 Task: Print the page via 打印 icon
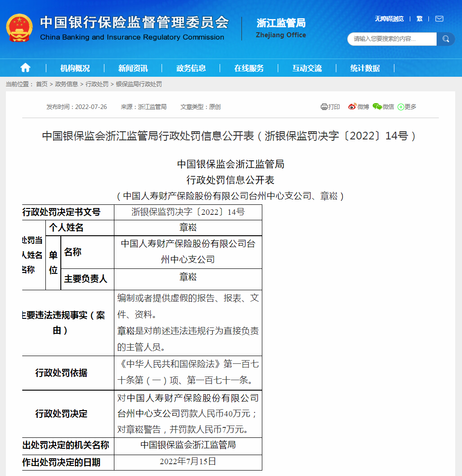tap(330, 107)
